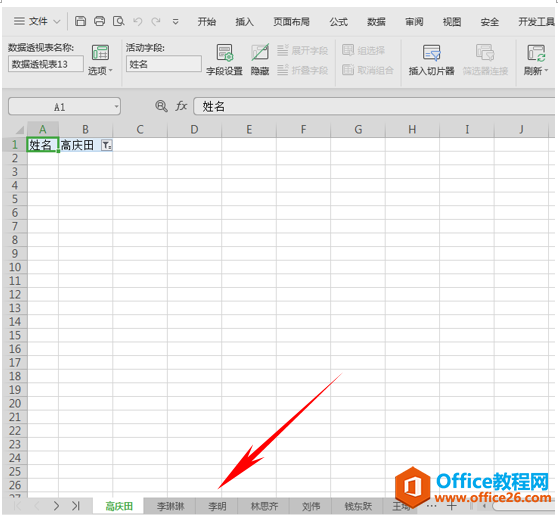This screenshot has height=515, width=558.
Task: Select the 李琳琳 sheet tab
Action: point(170,506)
